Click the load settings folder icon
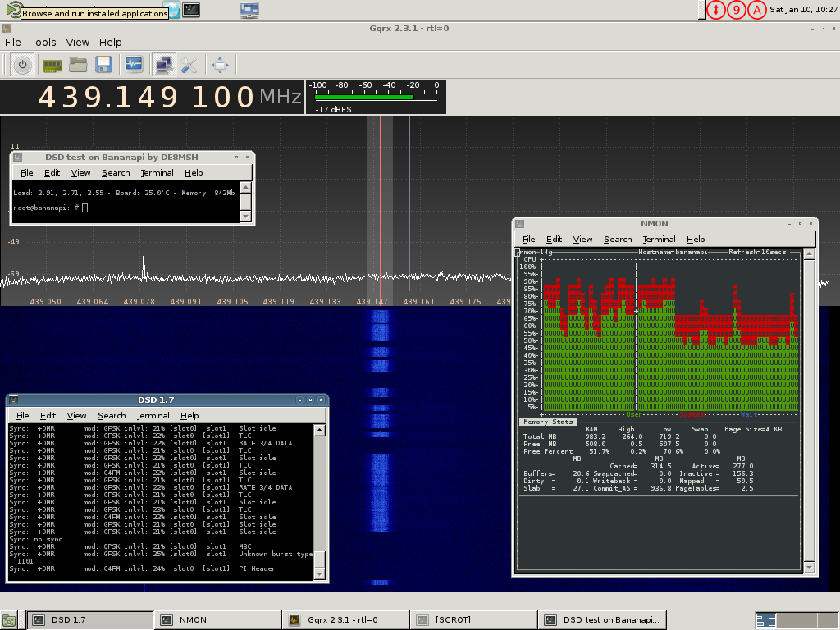Screen dimensions: 840x630 coord(78,65)
